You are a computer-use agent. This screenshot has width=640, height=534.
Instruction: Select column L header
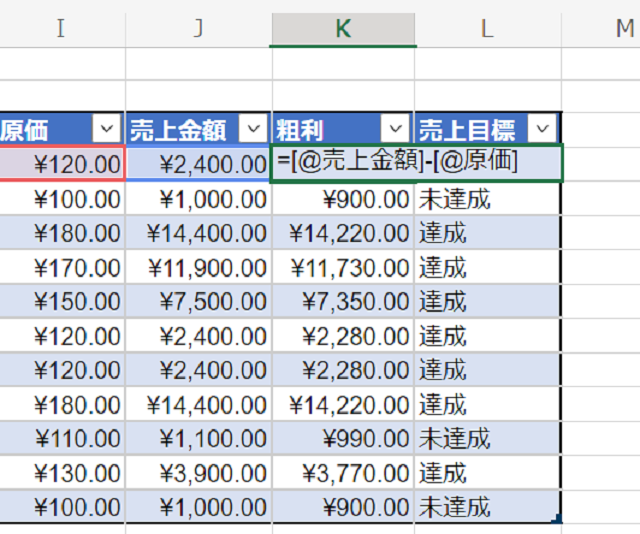click(x=487, y=29)
